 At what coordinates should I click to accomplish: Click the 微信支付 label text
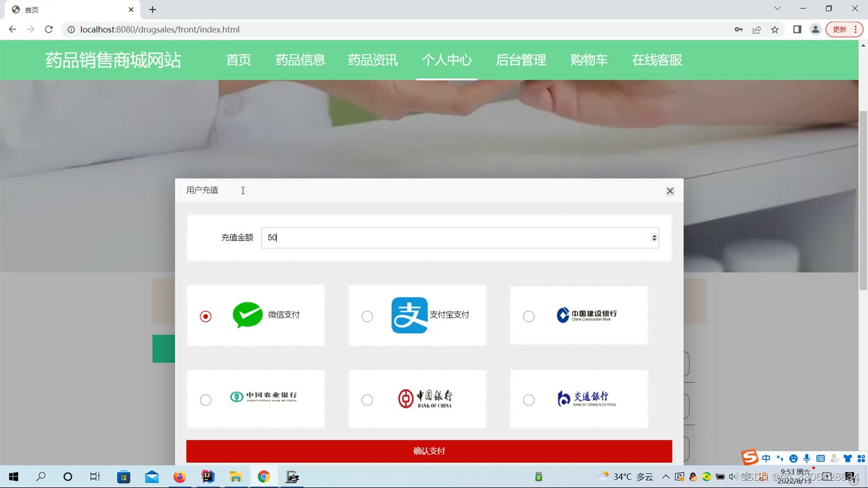284,315
